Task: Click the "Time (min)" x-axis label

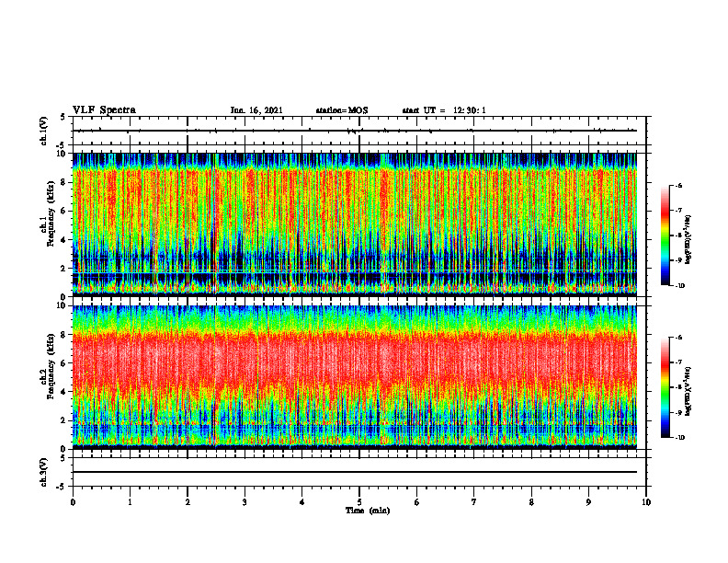Action: tap(368, 511)
